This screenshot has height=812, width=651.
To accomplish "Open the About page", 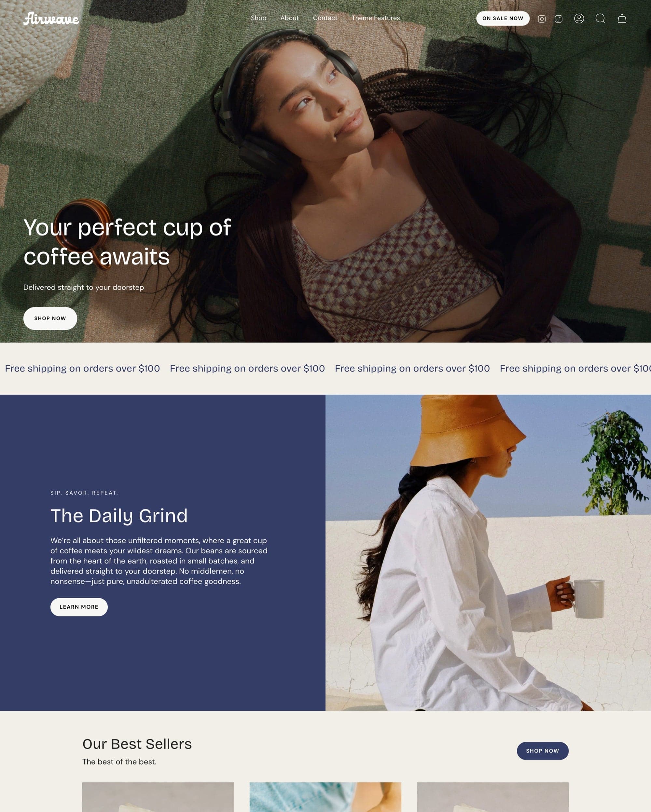I will (289, 18).
